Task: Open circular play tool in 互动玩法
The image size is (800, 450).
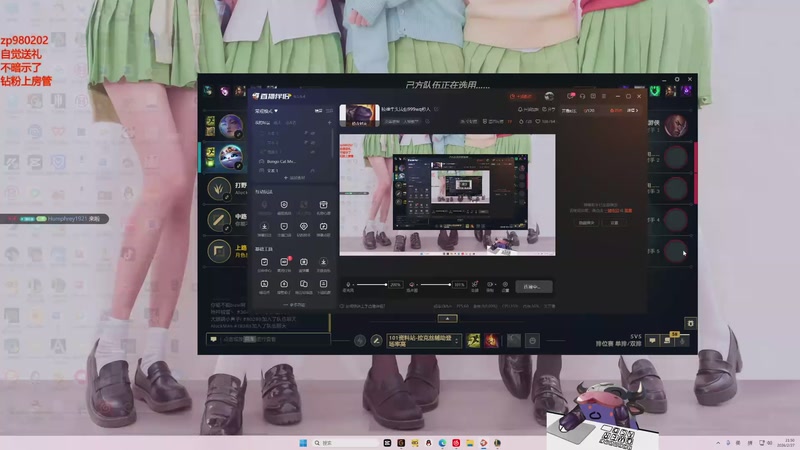Action: coord(284,207)
